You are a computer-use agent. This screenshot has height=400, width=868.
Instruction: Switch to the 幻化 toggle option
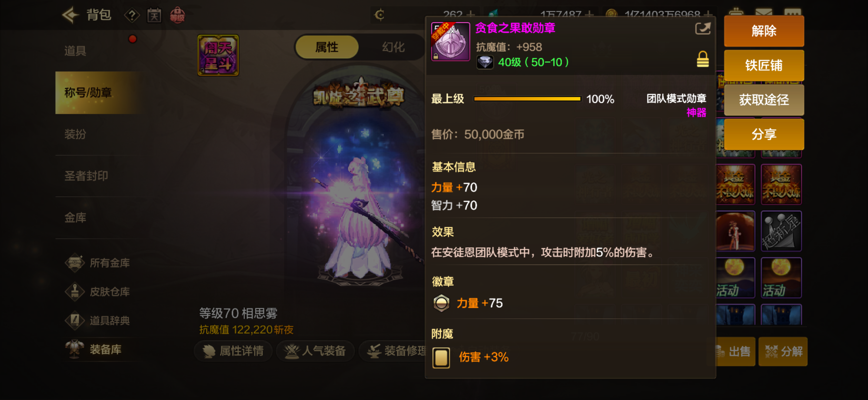(x=393, y=47)
